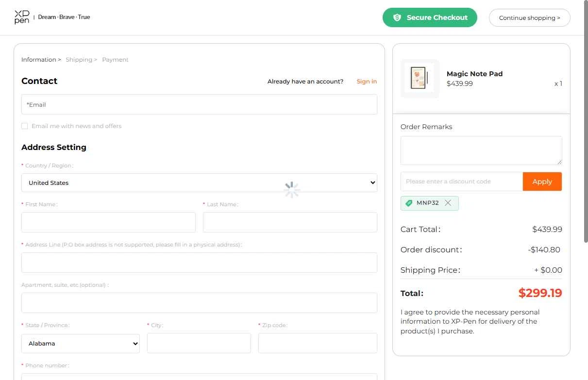
Task: Click Continue shopping button
Action: [529, 17]
